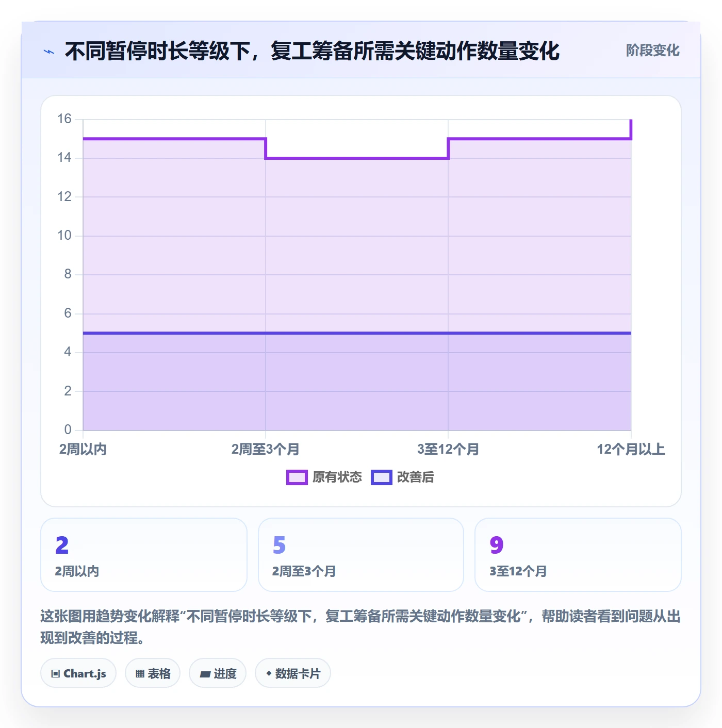Click the 阶段变化 label in header
Image resolution: width=722 pixels, height=728 pixels.
pos(652,51)
